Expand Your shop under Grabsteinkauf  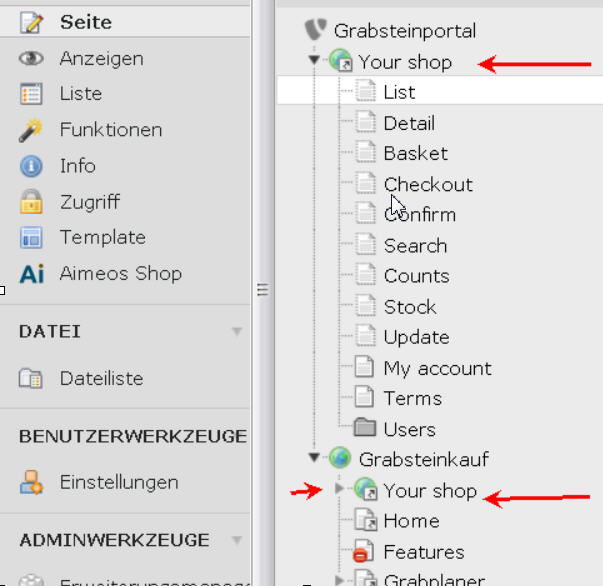tap(340, 491)
